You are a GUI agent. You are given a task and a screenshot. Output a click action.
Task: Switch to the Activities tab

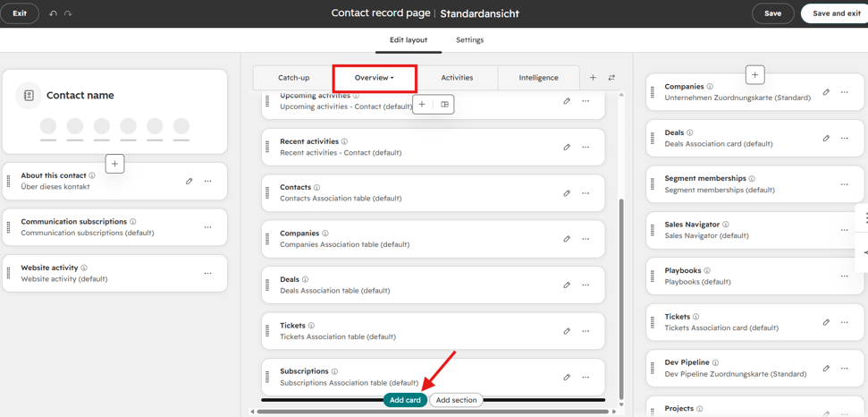pyautogui.click(x=457, y=78)
